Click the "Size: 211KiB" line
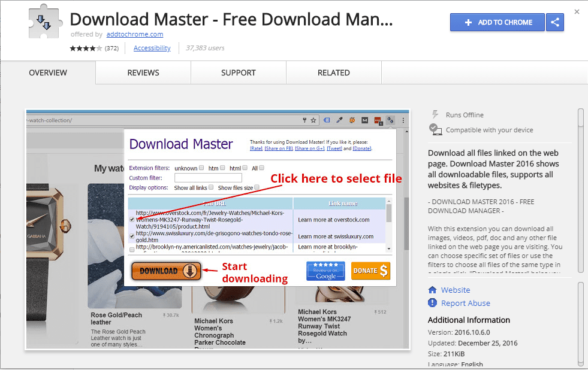Viewport: 588px width, 370px height. tap(447, 354)
